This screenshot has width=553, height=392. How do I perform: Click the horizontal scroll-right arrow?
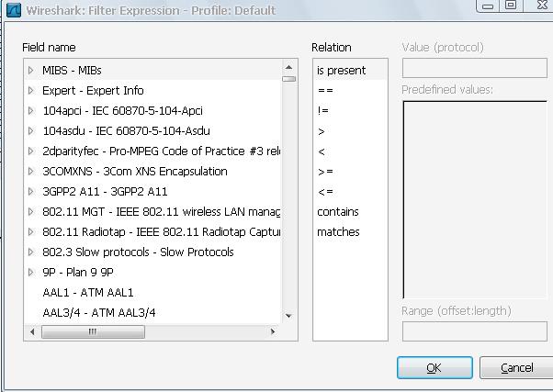click(x=272, y=331)
